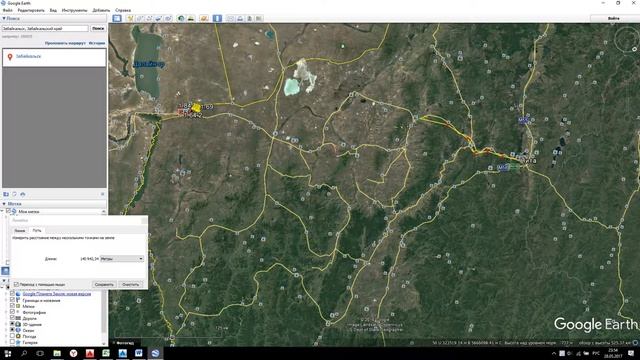Click the Record a Tour icon
This screenshot has height=360, width=640.
click(168, 18)
